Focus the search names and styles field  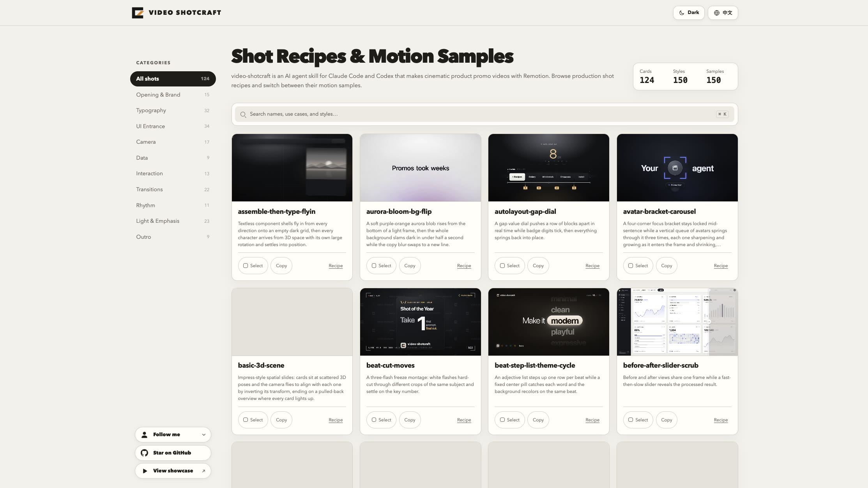point(484,114)
